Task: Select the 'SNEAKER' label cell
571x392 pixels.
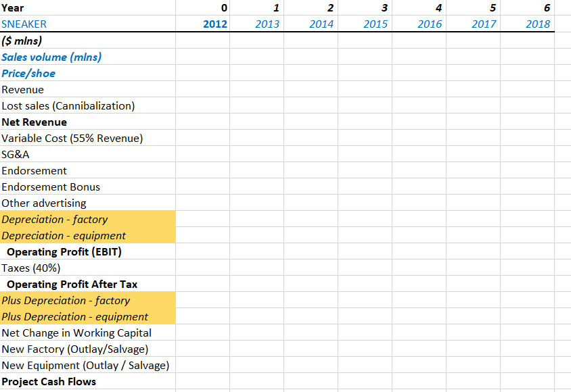Action: click(x=88, y=24)
